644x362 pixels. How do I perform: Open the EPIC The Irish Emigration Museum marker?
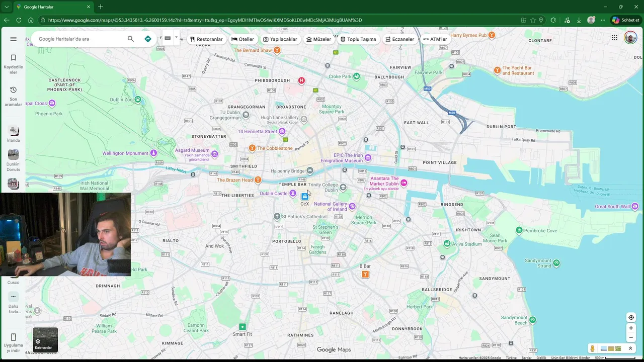(x=368, y=158)
